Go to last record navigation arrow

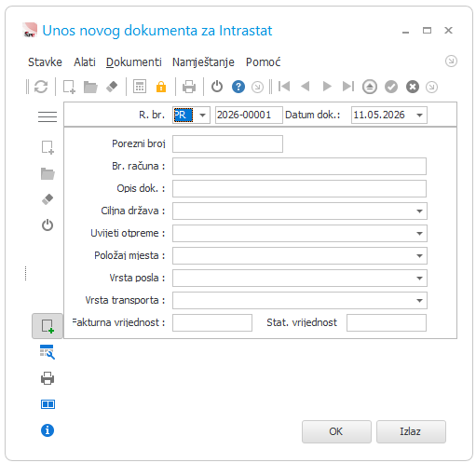pyautogui.click(x=348, y=87)
